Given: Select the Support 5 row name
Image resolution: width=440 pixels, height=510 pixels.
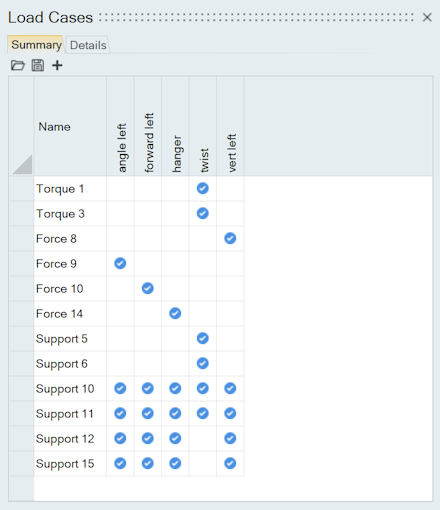Looking at the screenshot, I should pyautogui.click(x=62, y=339).
